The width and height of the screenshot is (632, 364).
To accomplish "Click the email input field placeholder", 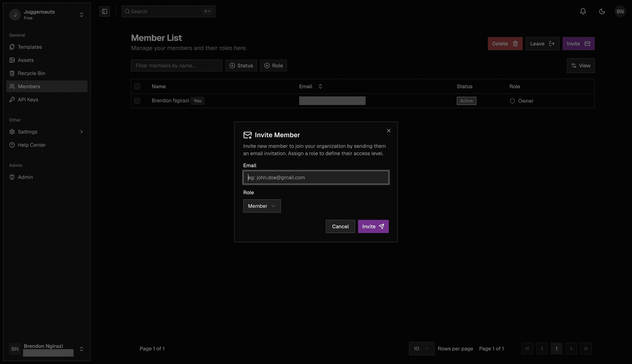I will tap(316, 177).
